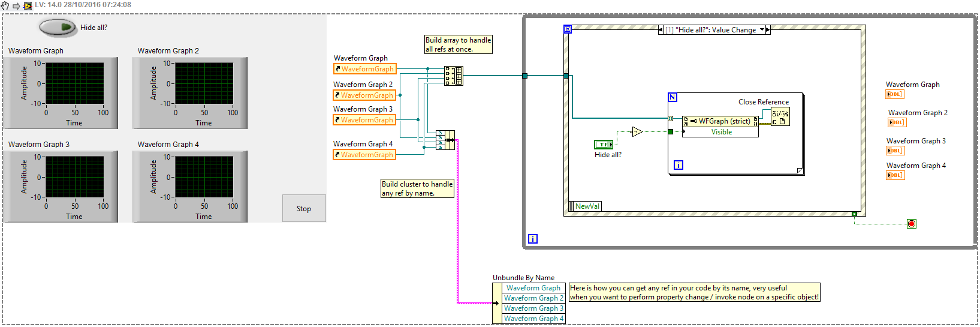
Task: Click the event structure left tunnel
Action: 566,76
